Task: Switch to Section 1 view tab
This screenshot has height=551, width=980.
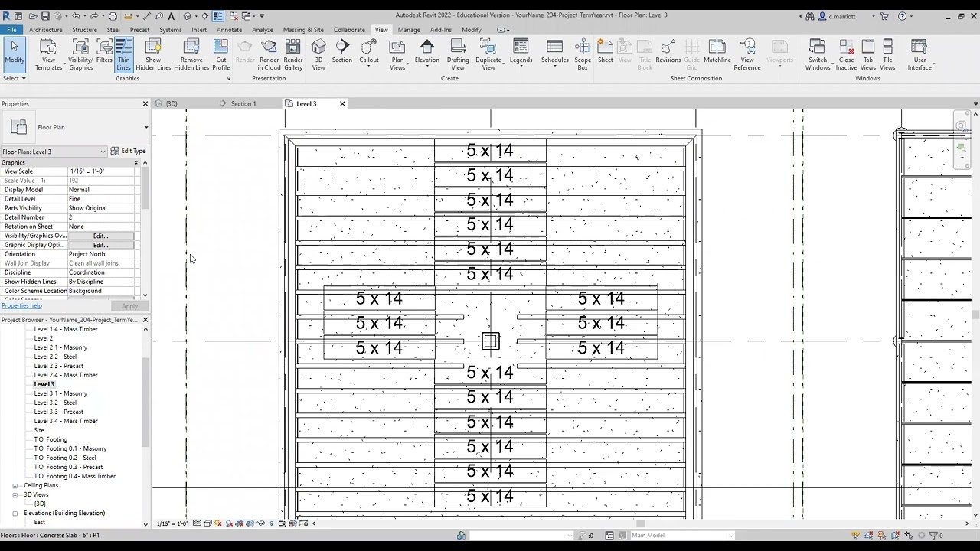Action: pos(243,103)
